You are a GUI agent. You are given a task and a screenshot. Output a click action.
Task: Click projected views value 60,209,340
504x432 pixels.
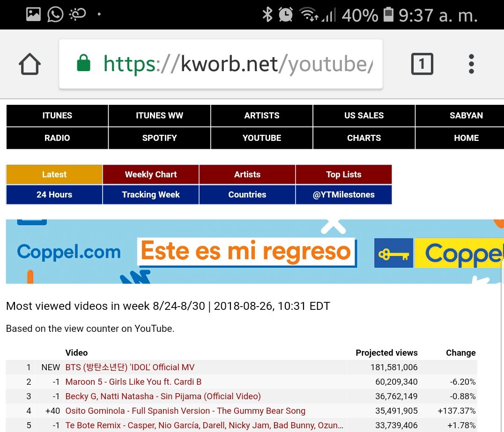396,381
